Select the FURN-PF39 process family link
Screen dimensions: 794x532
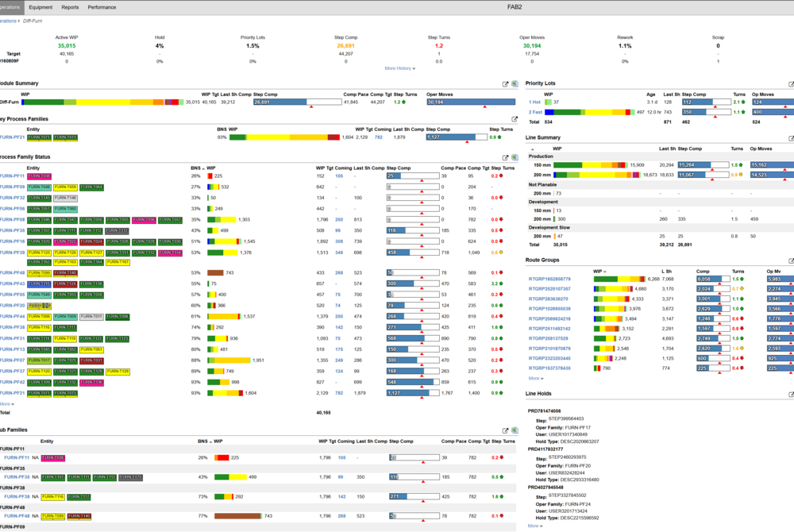[12, 253]
